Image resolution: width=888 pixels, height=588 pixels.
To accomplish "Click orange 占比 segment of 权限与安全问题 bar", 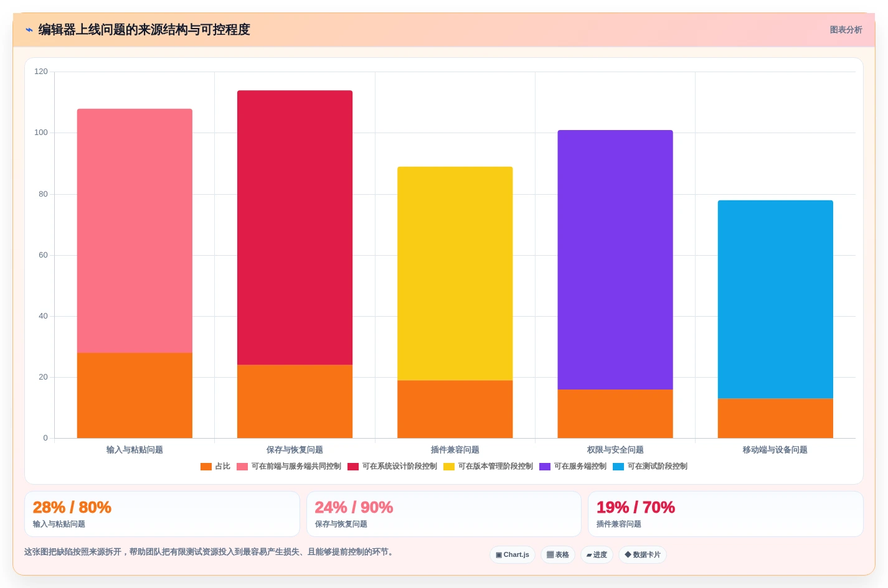I will (615, 414).
